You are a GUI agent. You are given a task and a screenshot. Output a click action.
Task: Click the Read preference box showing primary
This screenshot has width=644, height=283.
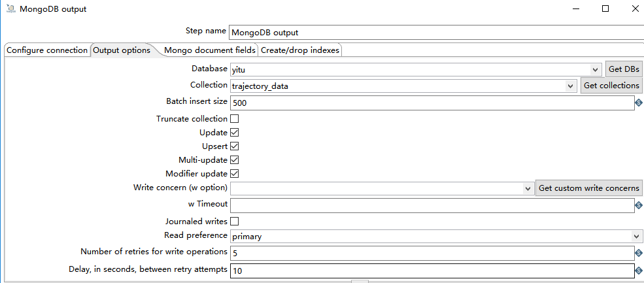tap(436, 237)
